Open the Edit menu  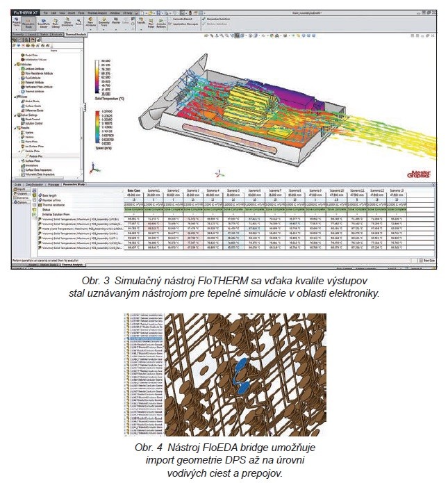tap(54, 13)
